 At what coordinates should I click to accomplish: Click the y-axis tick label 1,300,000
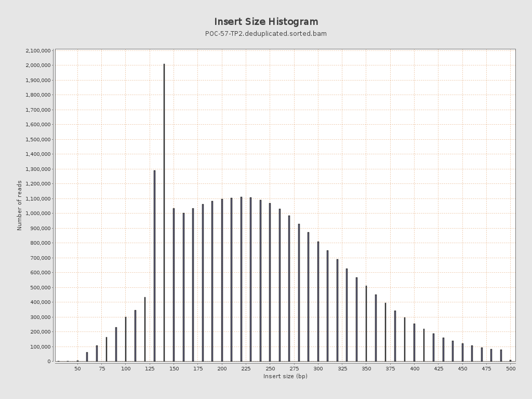pyautogui.click(x=38, y=169)
